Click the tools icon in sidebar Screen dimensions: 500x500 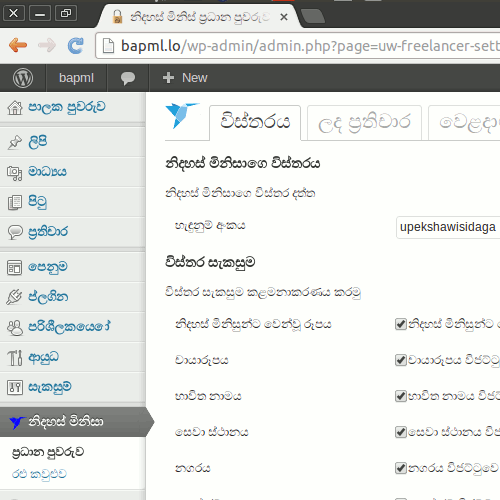(x=15, y=358)
